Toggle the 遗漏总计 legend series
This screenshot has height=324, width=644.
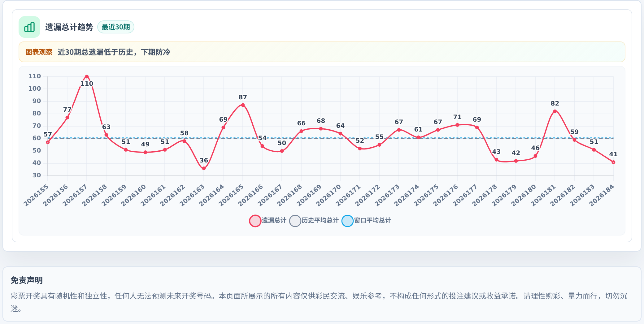268,221
